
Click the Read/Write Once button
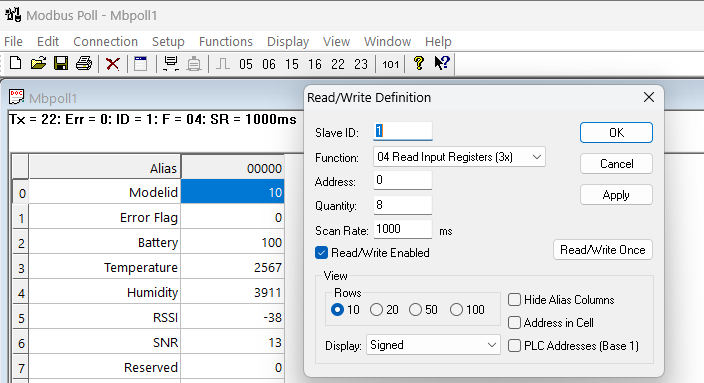click(603, 250)
